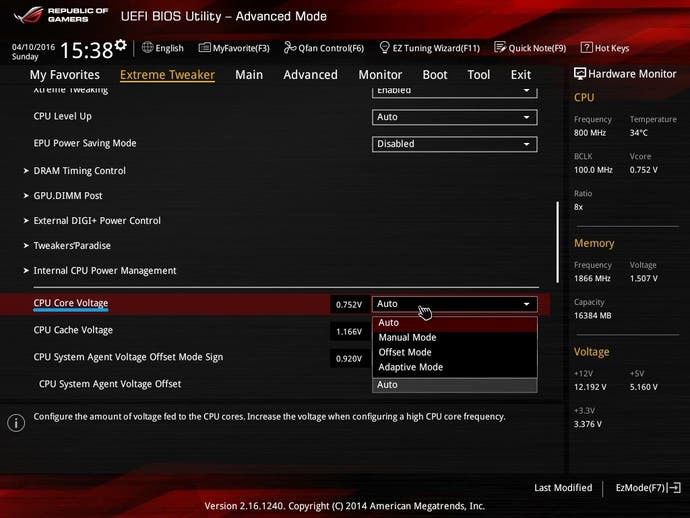Click EZ Tuning Wizard(F11) label
This screenshot has height=518, width=690.
point(436,48)
